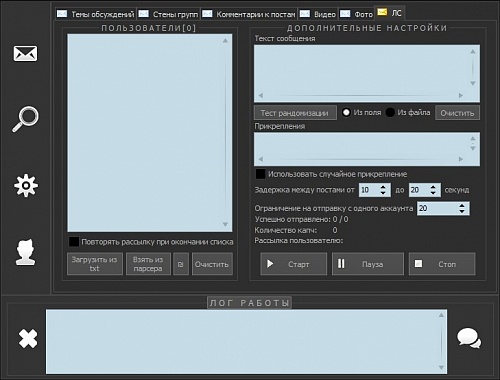Click the work log scroll-up arrow

(x=441, y=315)
